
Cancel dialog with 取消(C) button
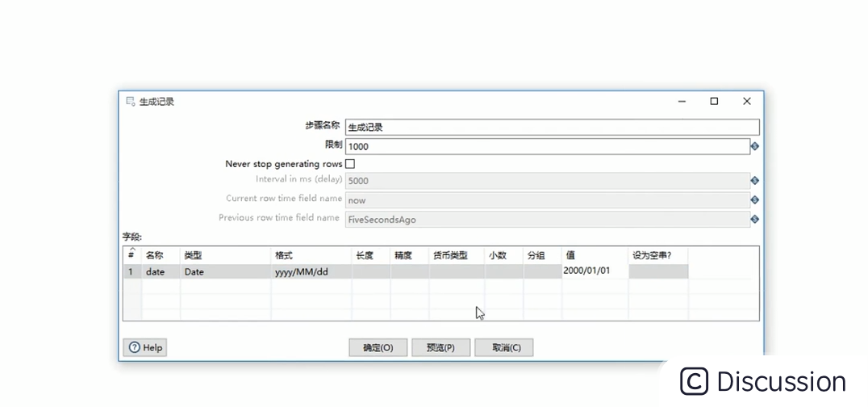[503, 348]
